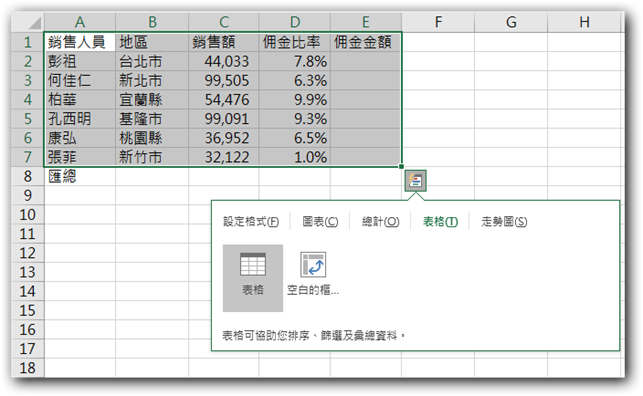Select row 18 header
The height and width of the screenshot is (396, 643).
[x=27, y=368]
